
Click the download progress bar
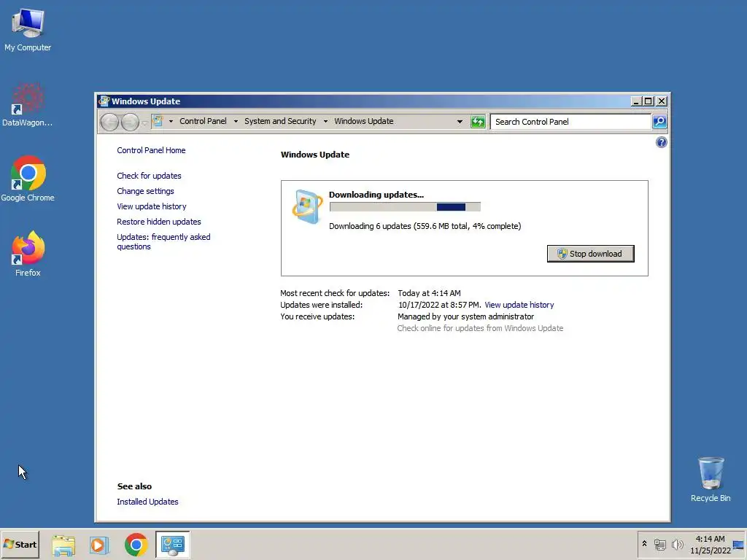(405, 206)
